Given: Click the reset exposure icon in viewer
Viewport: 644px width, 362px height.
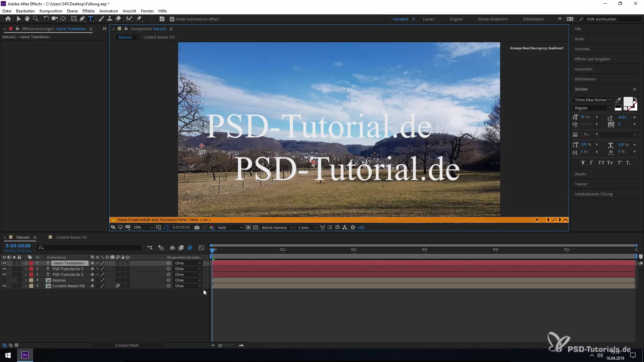Looking at the screenshot, I should coord(353,228).
